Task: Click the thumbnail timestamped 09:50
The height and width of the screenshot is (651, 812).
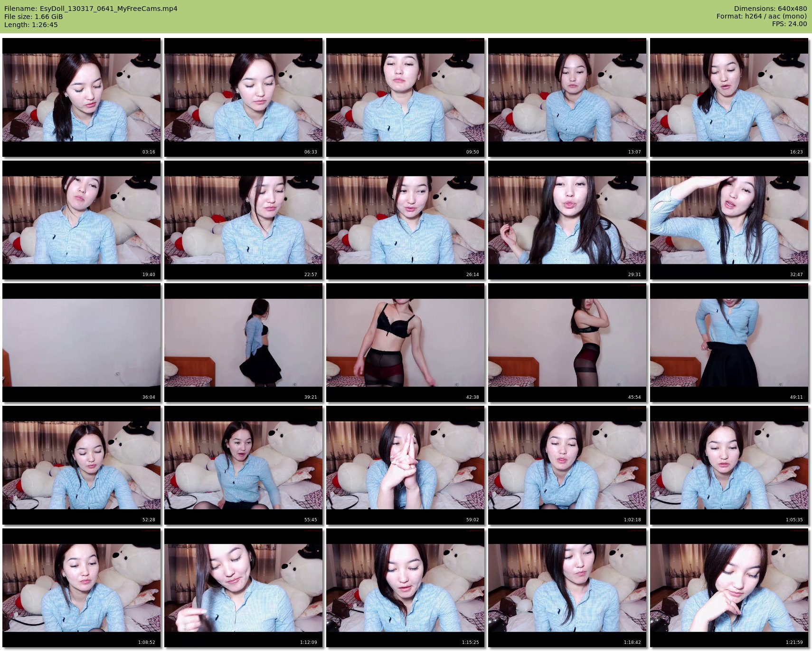Action: 406,97
